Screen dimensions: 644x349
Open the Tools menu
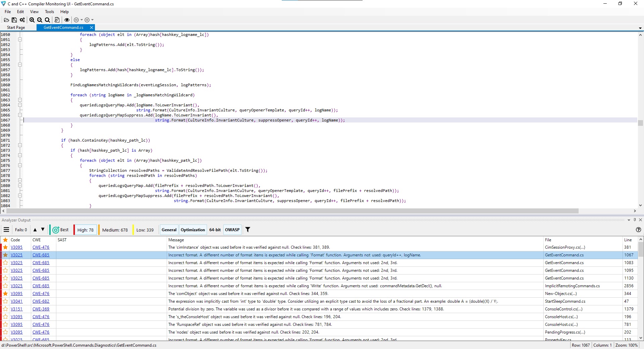[49, 12]
